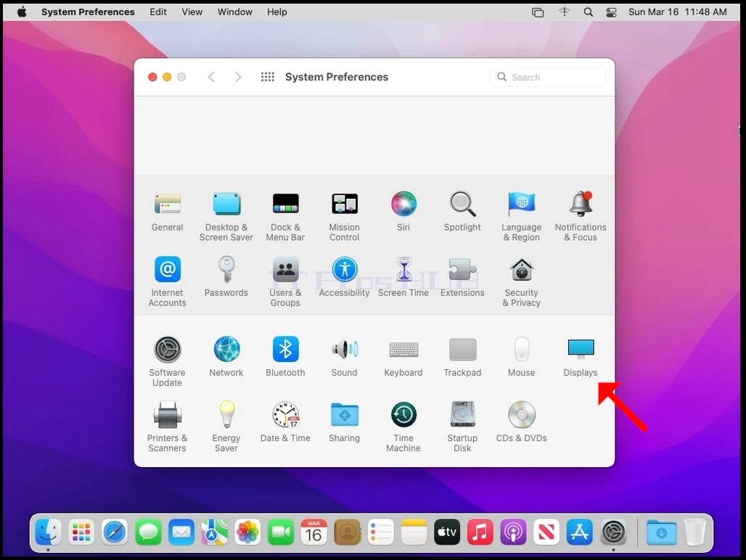Open Reminders from the Dock

pos(380,532)
